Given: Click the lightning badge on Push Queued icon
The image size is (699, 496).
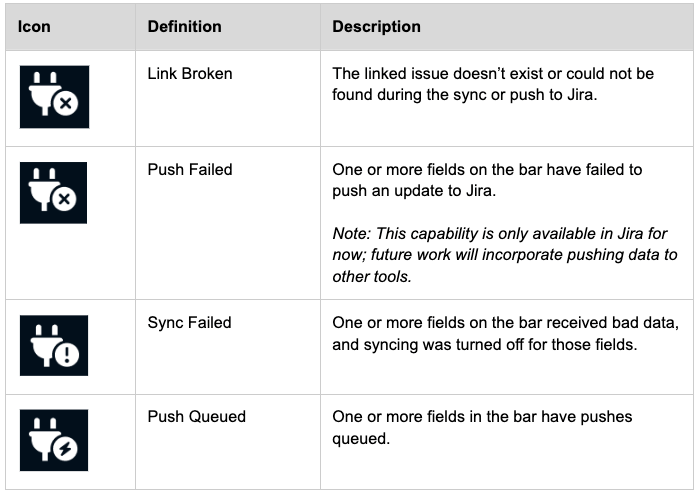Looking at the screenshot, I should tap(66, 448).
